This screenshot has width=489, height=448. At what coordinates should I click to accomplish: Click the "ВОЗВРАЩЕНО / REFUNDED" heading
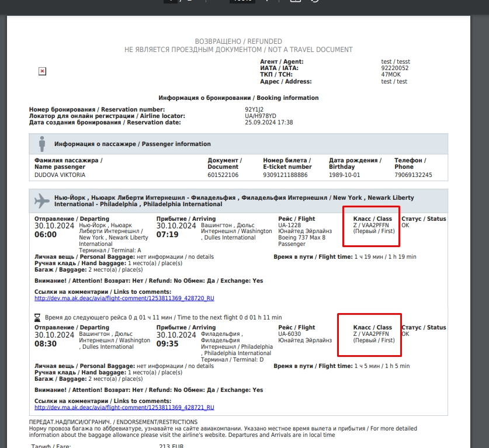click(x=238, y=41)
